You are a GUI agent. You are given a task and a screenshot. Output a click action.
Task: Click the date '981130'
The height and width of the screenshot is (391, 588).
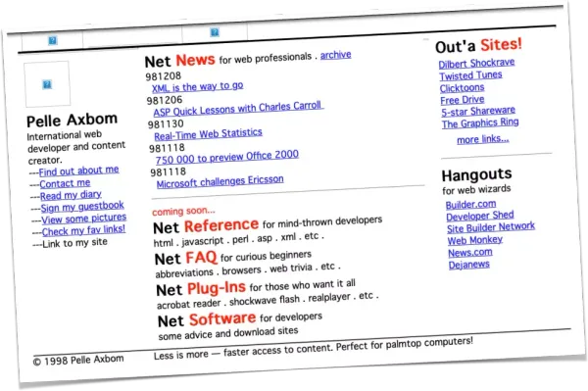pyautogui.click(x=166, y=124)
